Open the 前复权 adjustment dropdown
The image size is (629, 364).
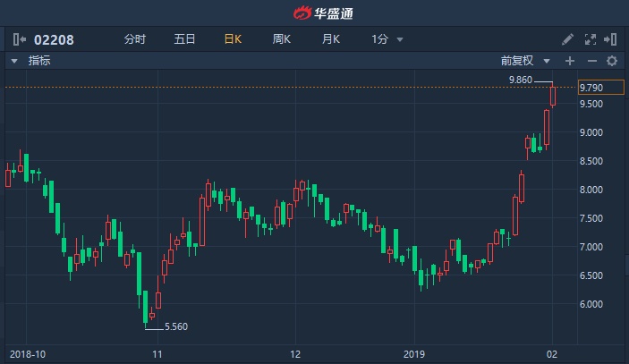pos(525,61)
